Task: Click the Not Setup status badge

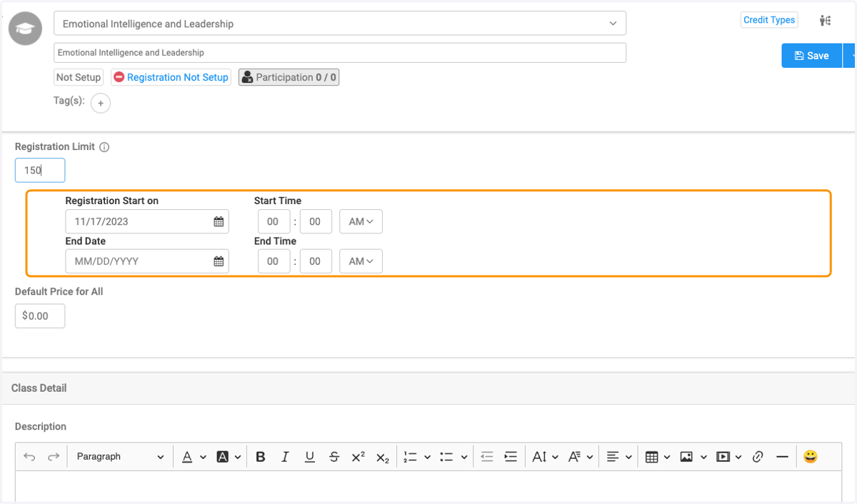Action: click(x=79, y=77)
